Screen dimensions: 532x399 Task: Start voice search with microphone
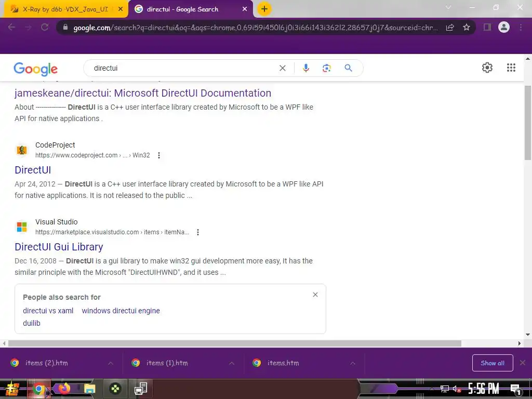coord(305,68)
